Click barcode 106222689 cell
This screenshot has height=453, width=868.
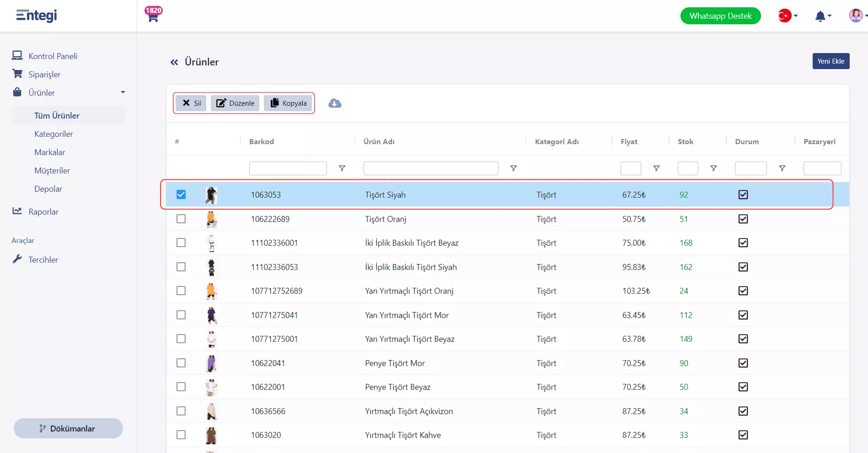point(270,219)
